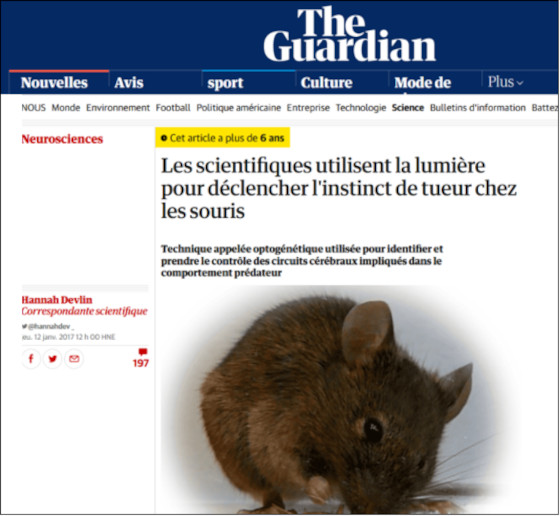This screenshot has height=516, width=560.
Task: Share article via email envelope icon
Action: (74, 359)
